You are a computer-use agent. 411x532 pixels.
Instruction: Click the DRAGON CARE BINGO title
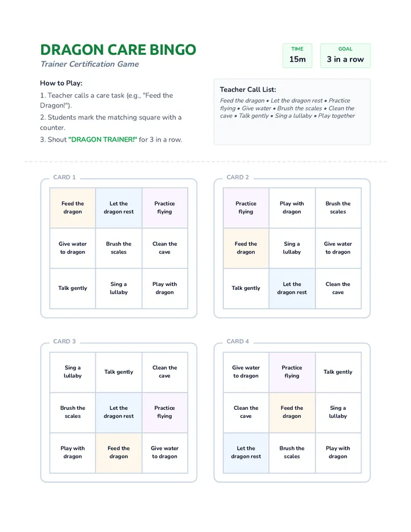118,50
